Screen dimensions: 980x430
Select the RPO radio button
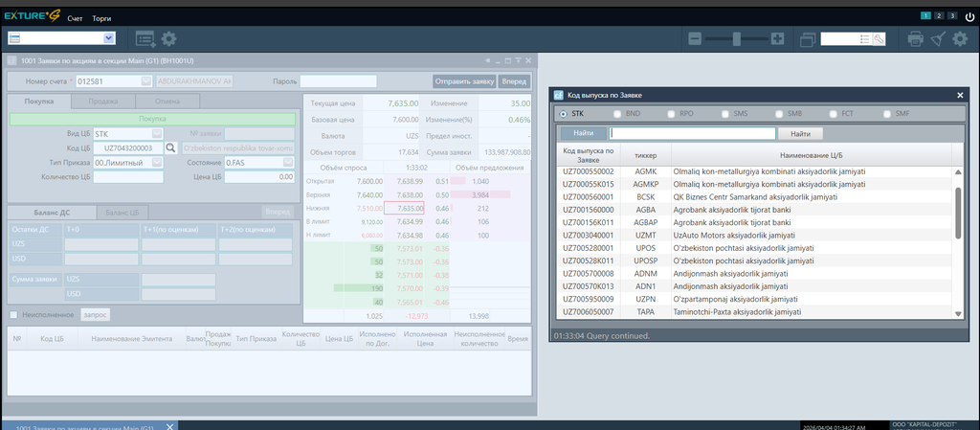click(x=671, y=114)
